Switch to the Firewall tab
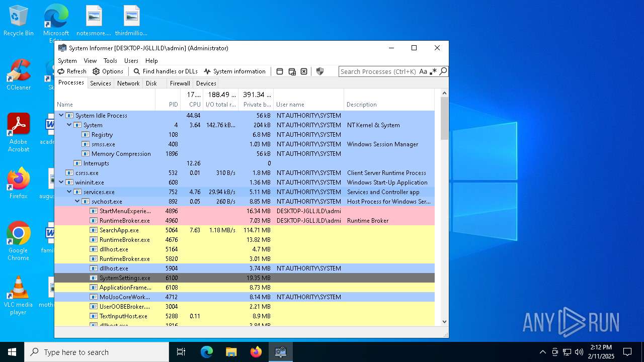This screenshot has height=362, width=644. pos(180,83)
